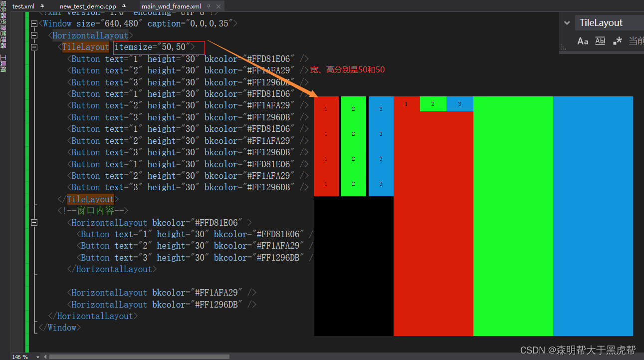This screenshot has width=644, height=360.
Task: Click the large blue preview panel
Action: point(593,216)
